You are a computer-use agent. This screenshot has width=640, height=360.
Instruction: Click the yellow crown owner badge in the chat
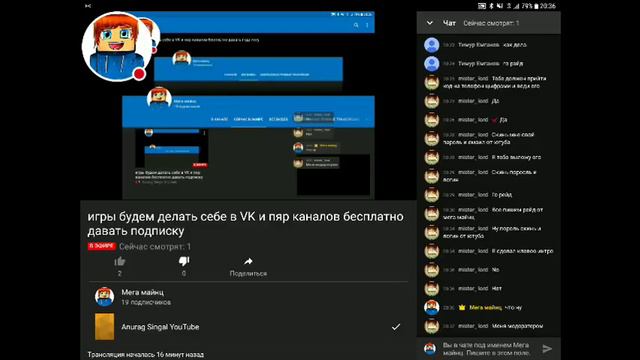[462, 307]
